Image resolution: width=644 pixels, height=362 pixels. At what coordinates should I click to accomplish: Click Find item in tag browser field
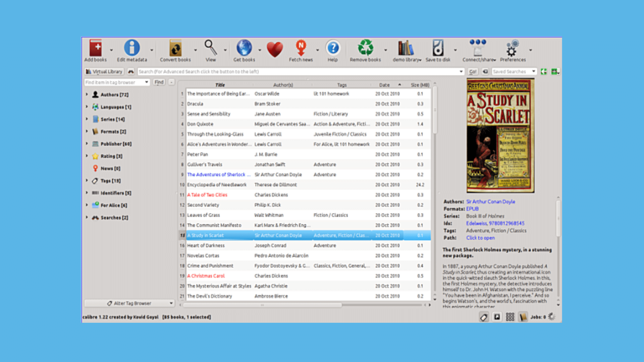117,82
